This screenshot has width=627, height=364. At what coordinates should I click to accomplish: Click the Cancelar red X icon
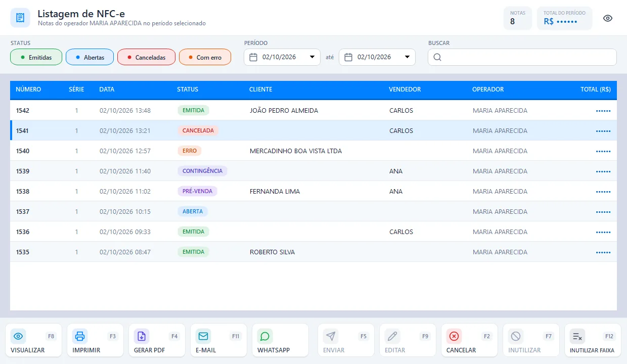[x=454, y=336]
